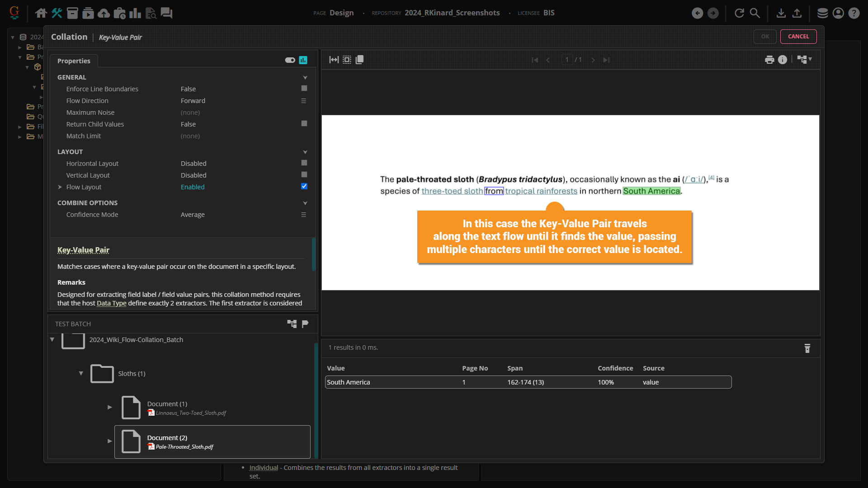Click the delete results trash icon
The height and width of the screenshot is (488, 868).
[x=807, y=348]
